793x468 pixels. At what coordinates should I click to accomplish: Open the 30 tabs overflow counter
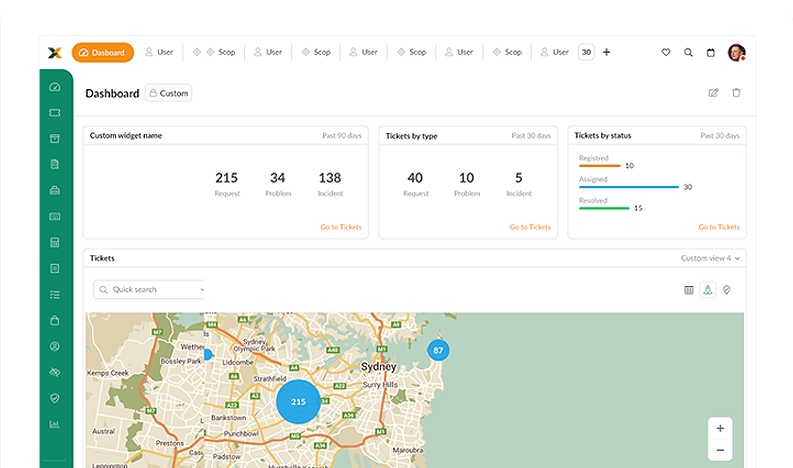(586, 52)
